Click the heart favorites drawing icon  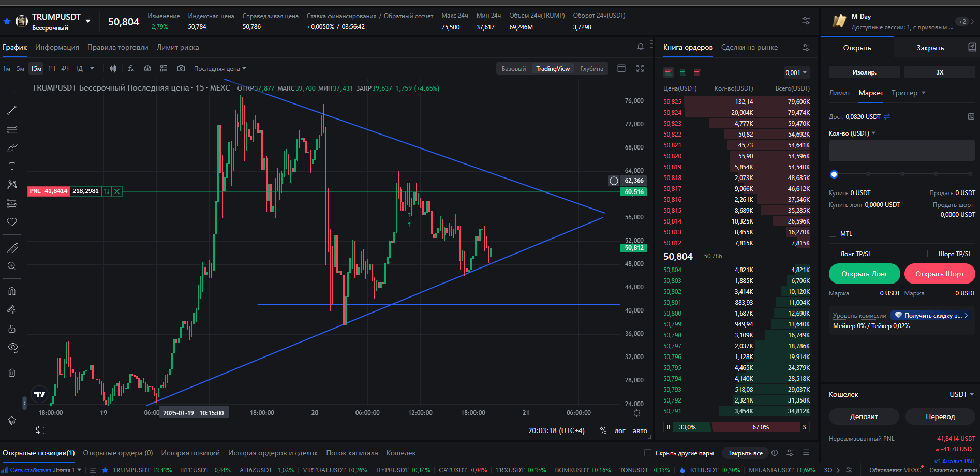pyautogui.click(x=12, y=222)
